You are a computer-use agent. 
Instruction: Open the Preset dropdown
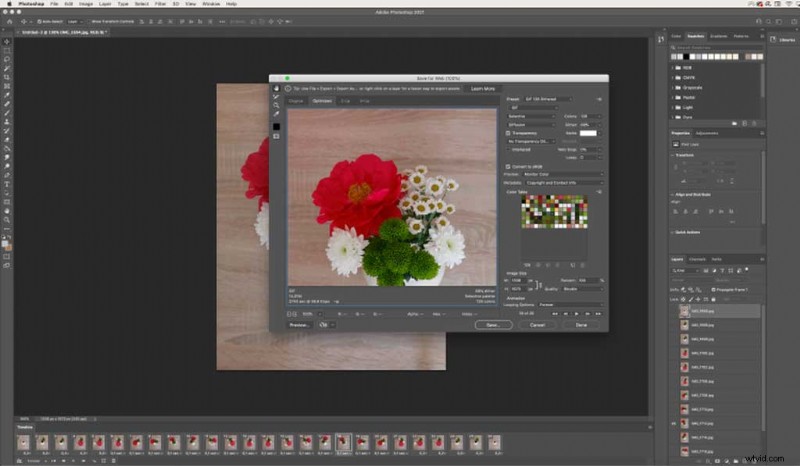pyautogui.click(x=548, y=99)
